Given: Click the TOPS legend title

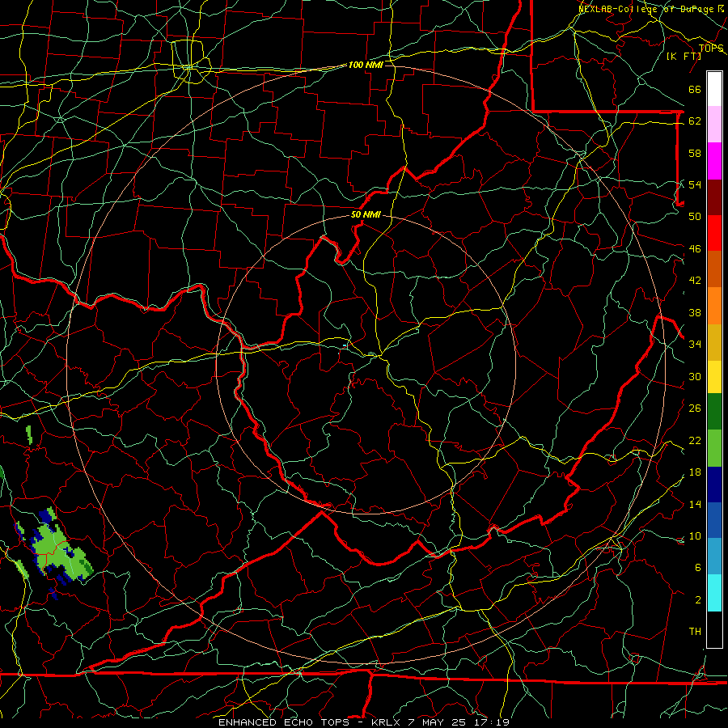Looking at the screenshot, I should [x=711, y=49].
